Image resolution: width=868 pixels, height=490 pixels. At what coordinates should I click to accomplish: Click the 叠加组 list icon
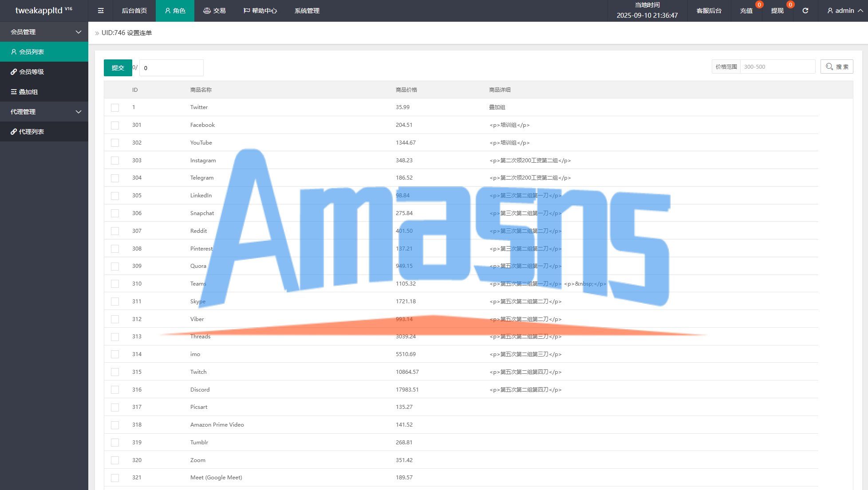(x=14, y=92)
